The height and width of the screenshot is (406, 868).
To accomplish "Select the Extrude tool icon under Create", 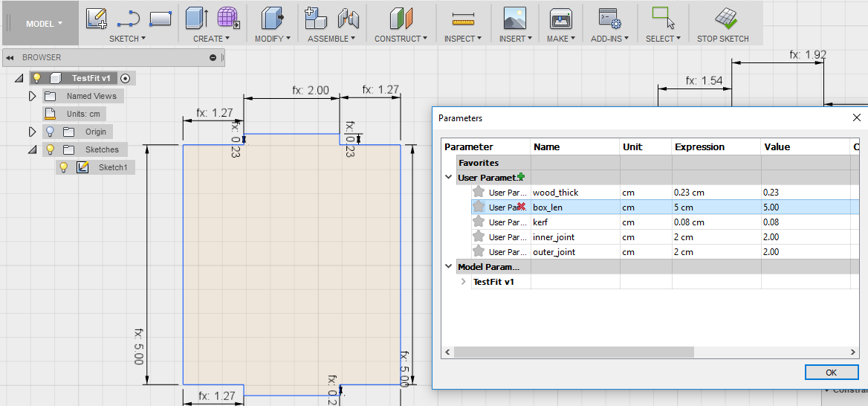I will pyautogui.click(x=197, y=18).
